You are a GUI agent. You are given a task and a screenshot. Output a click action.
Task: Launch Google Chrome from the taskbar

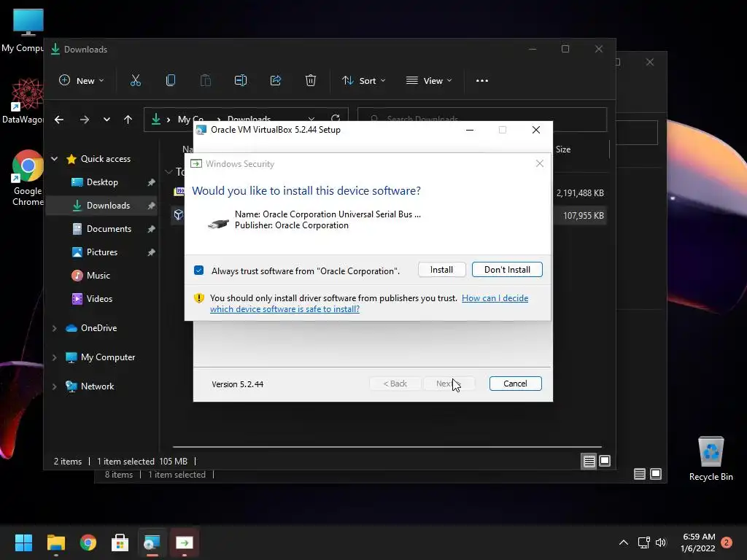pyautogui.click(x=88, y=542)
